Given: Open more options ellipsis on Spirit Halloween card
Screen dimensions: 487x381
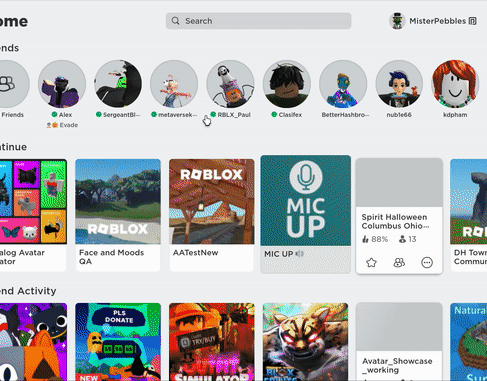Looking at the screenshot, I should (427, 263).
